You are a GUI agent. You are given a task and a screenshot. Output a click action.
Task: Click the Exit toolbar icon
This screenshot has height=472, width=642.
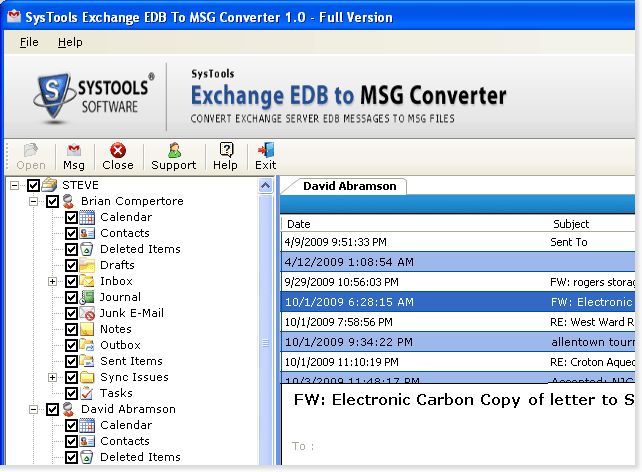pyautogui.click(x=265, y=157)
